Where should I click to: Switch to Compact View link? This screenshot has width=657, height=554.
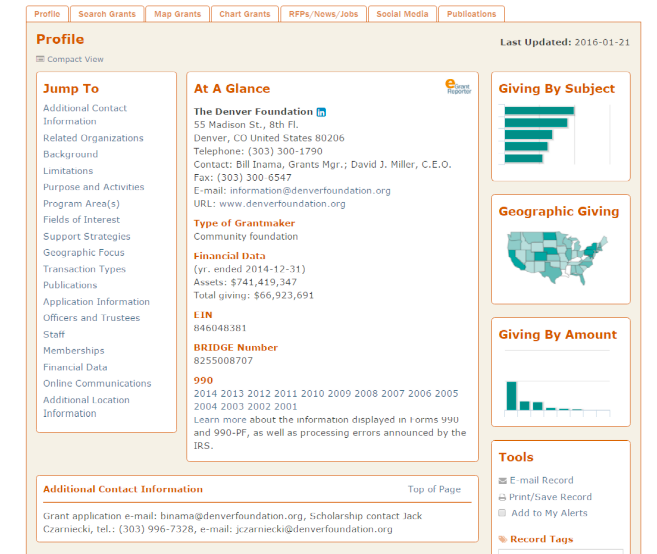point(75,59)
